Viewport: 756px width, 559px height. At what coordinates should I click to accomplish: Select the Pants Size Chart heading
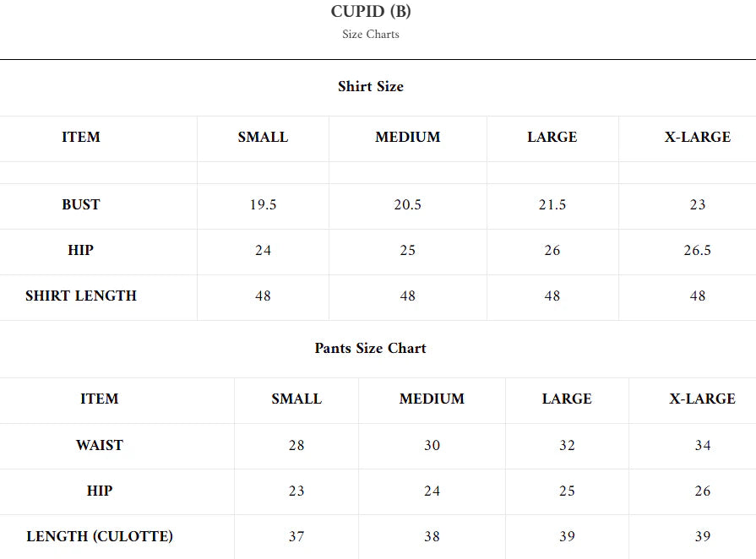coord(371,348)
